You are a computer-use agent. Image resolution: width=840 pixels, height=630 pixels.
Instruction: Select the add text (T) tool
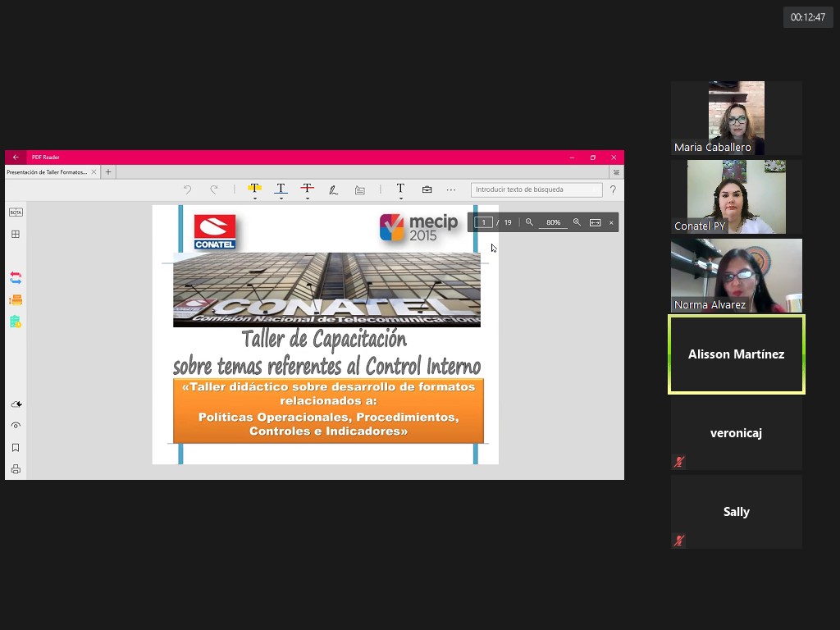point(400,188)
